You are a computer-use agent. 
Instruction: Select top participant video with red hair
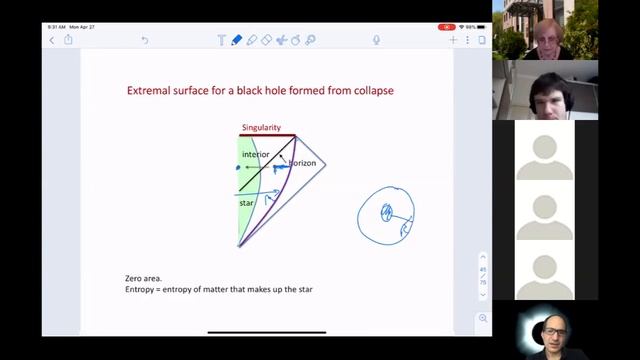[545, 30]
